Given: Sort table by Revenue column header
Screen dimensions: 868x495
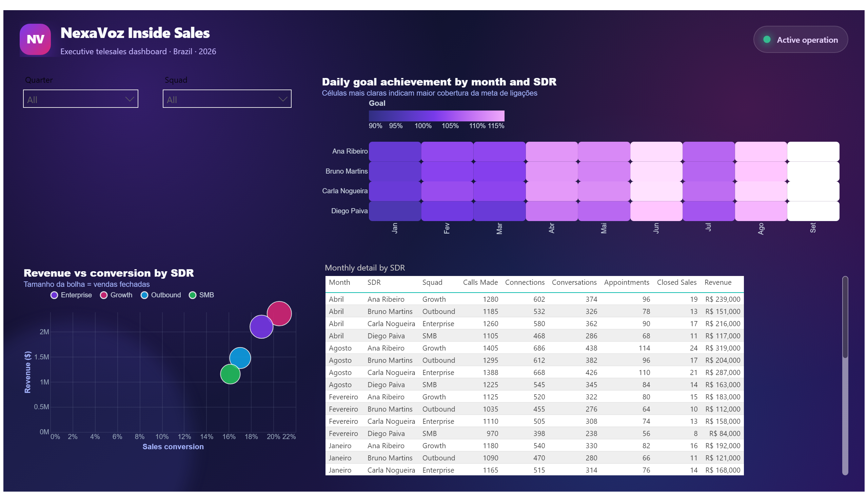Looking at the screenshot, I should (x=717, y=282).
